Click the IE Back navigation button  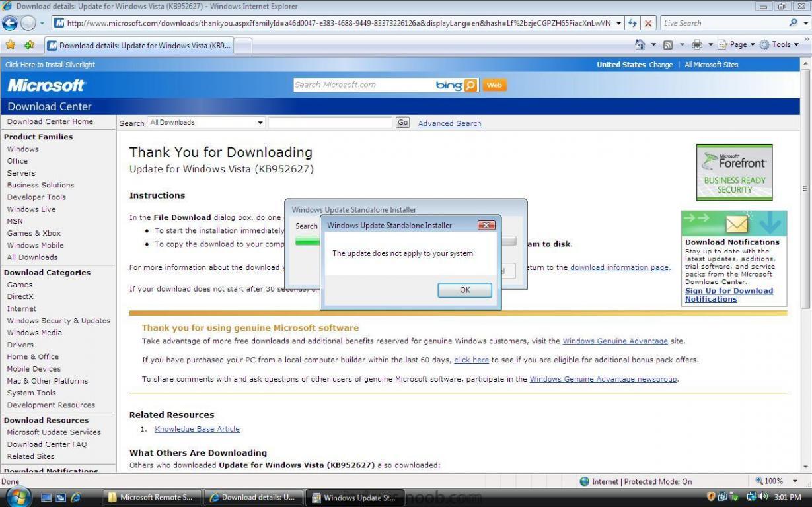pos(10,23)
